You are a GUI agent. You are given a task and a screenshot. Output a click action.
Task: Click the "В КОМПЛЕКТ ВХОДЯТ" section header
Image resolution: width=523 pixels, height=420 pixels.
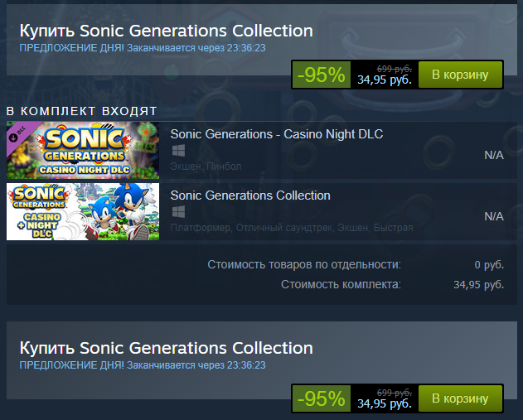click(x=81, y=111)
